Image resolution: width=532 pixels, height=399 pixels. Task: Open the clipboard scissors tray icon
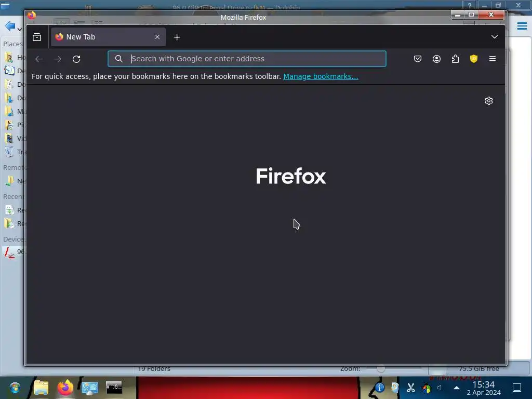(411, 388)
